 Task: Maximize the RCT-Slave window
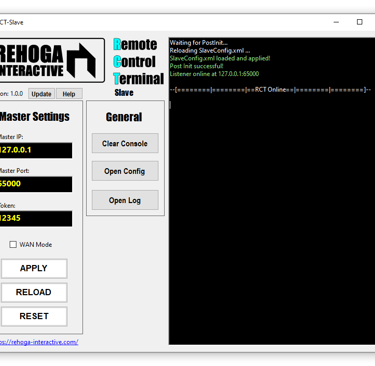tap(360, 22)
